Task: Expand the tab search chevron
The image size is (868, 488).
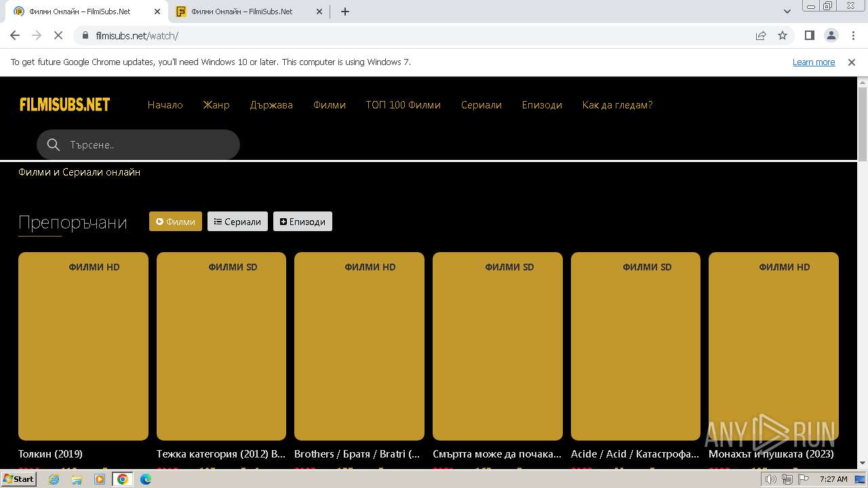Action: pyautogui.click(x=787, y=12)
